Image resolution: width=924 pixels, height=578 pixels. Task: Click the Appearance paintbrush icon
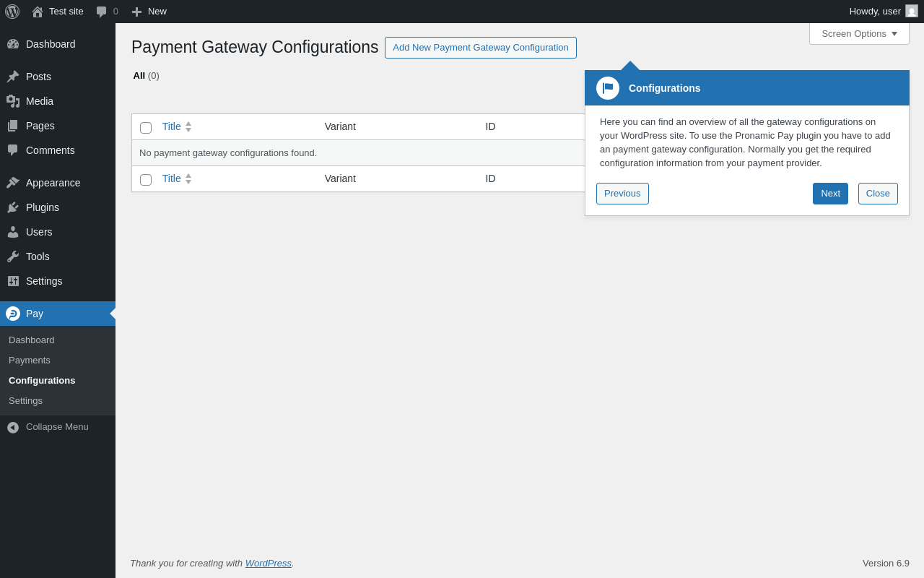[13, 183]
